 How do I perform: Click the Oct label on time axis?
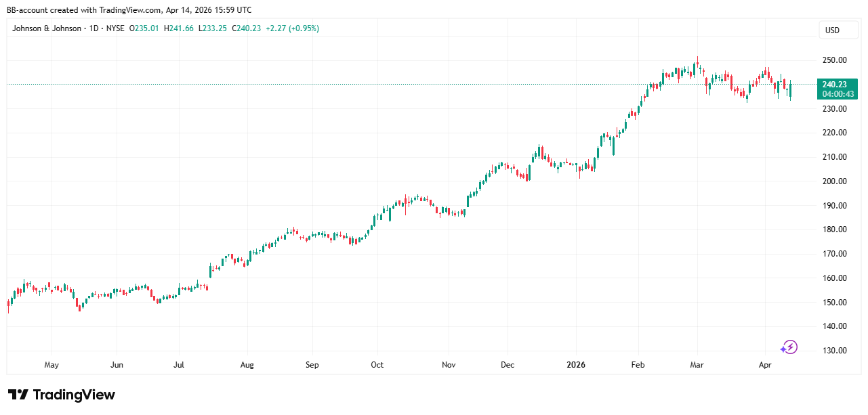(x=377, y=365)
